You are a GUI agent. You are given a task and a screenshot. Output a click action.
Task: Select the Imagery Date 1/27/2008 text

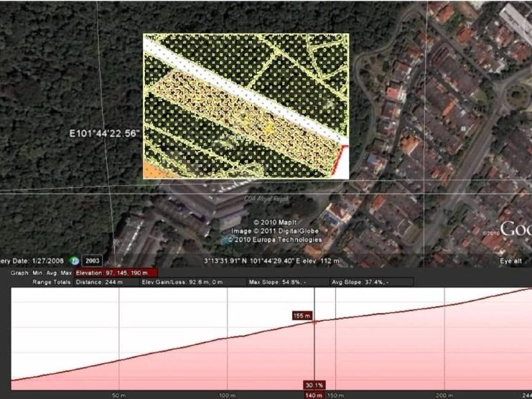(32, 261)
